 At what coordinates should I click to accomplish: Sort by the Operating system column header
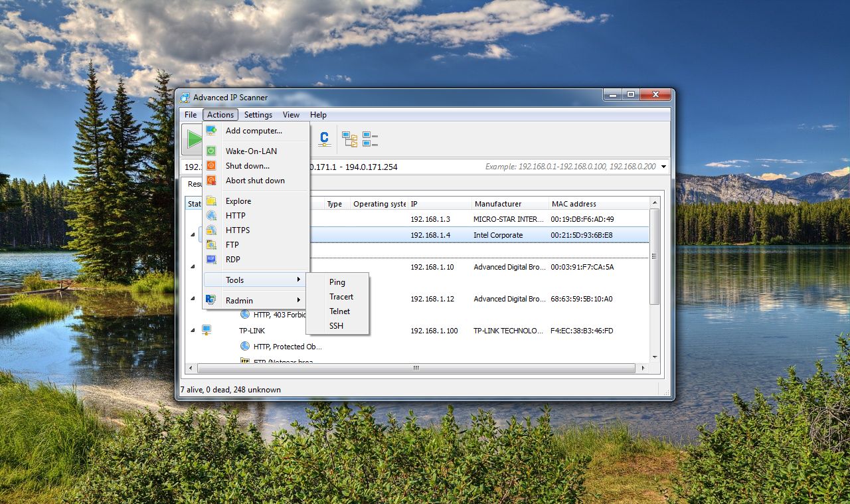click(x=379, y=204)
